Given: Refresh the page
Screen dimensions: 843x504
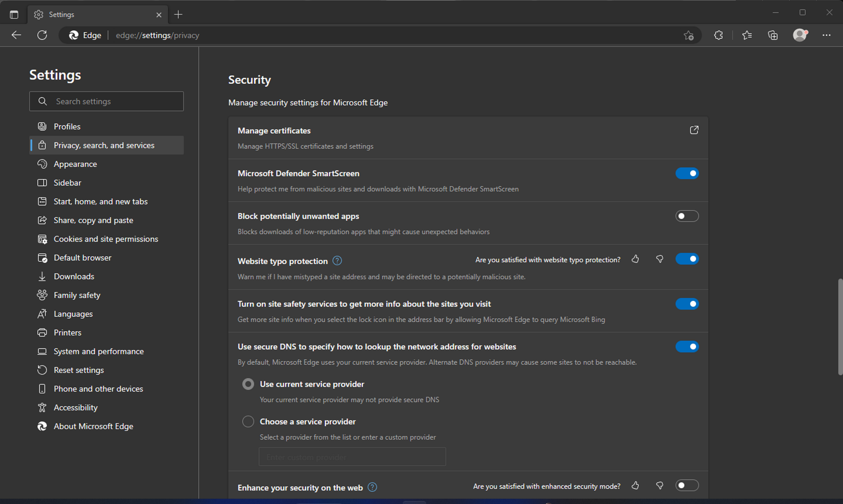Looking at the screenshot, I should [x=42, y=35].
